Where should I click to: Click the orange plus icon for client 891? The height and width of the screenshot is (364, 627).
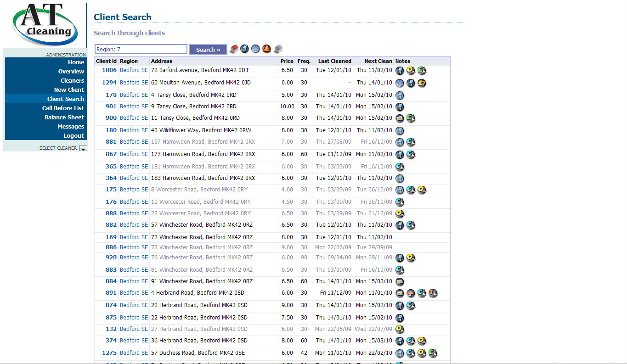click(x=411, y=293)
